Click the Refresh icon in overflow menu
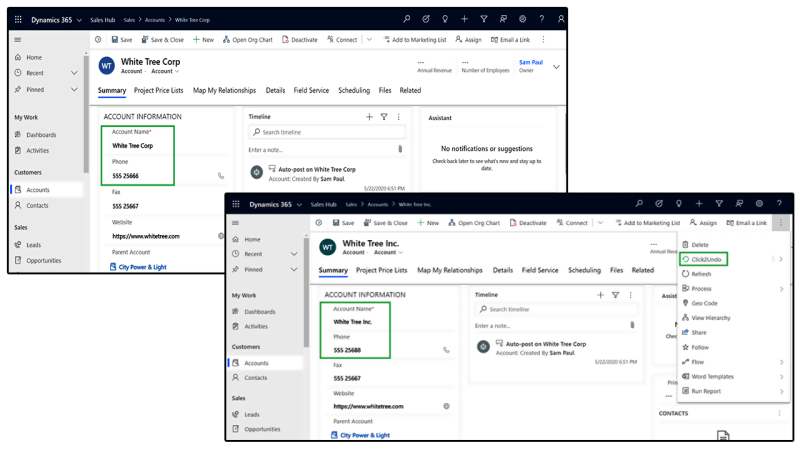This screenshot has height=450, width=800. (x=685, y=273)
